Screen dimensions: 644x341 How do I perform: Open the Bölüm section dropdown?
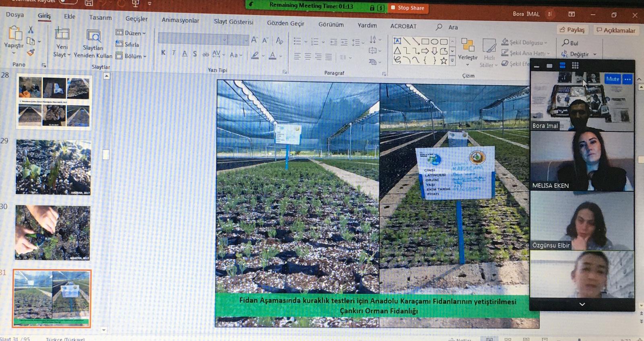tap(131, 56)
